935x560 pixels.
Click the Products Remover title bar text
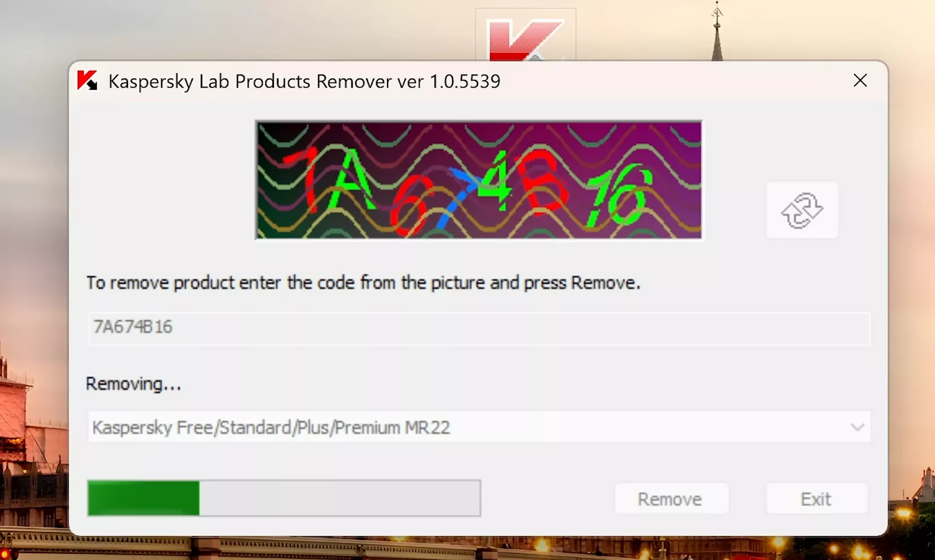click(305, 81)
